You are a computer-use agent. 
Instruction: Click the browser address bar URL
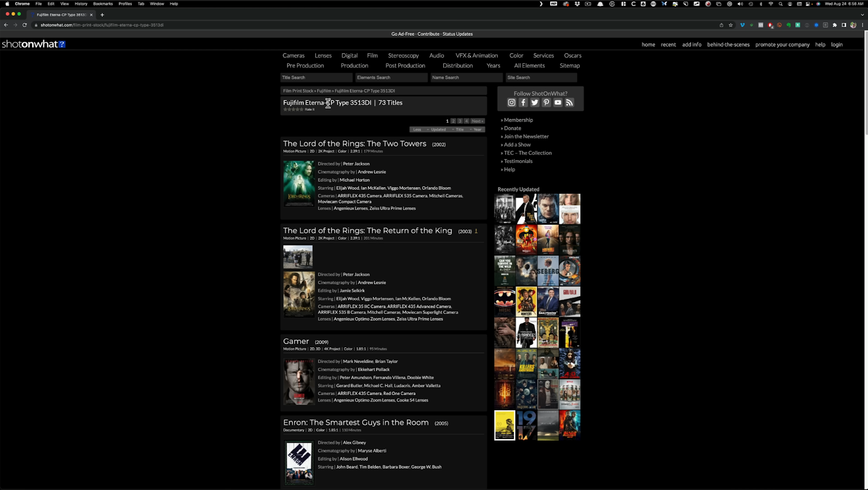[102, 25]
